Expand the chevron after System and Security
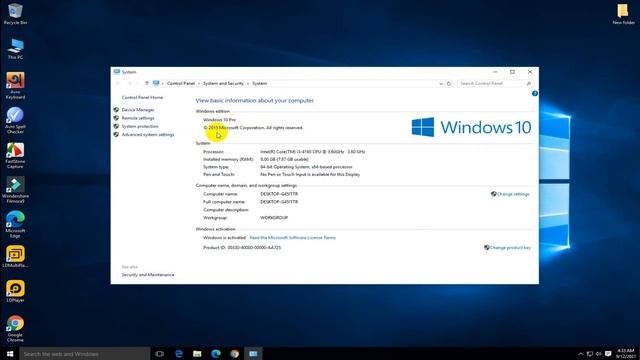The height and width of the screenshot is (360, 640). tap(248, 83)
